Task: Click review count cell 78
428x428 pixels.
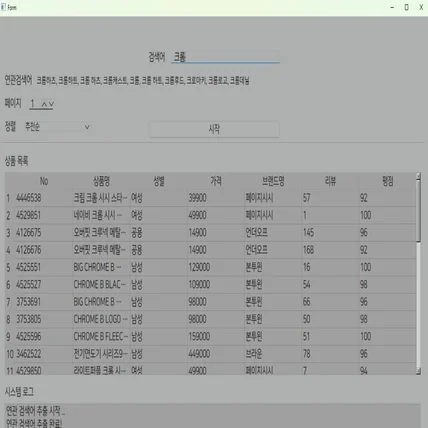Action: click(x=331, y=354)
